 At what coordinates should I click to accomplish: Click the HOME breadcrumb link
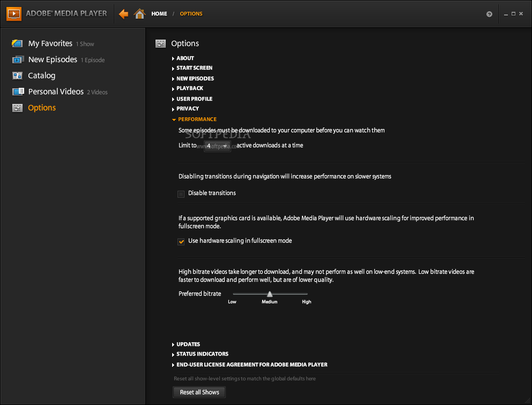pyautogui.click(x=159, y=14)
